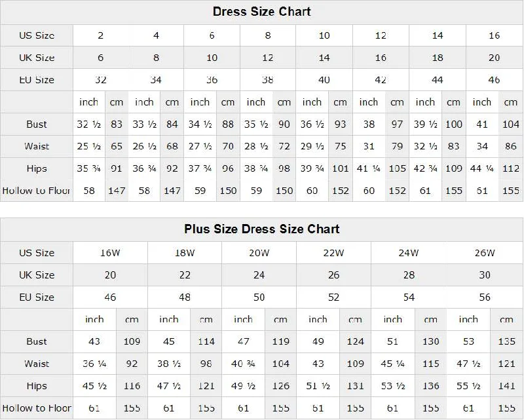Click waist value 65 cm for size 2
The image size is (524, 420).
click(117, 146)
